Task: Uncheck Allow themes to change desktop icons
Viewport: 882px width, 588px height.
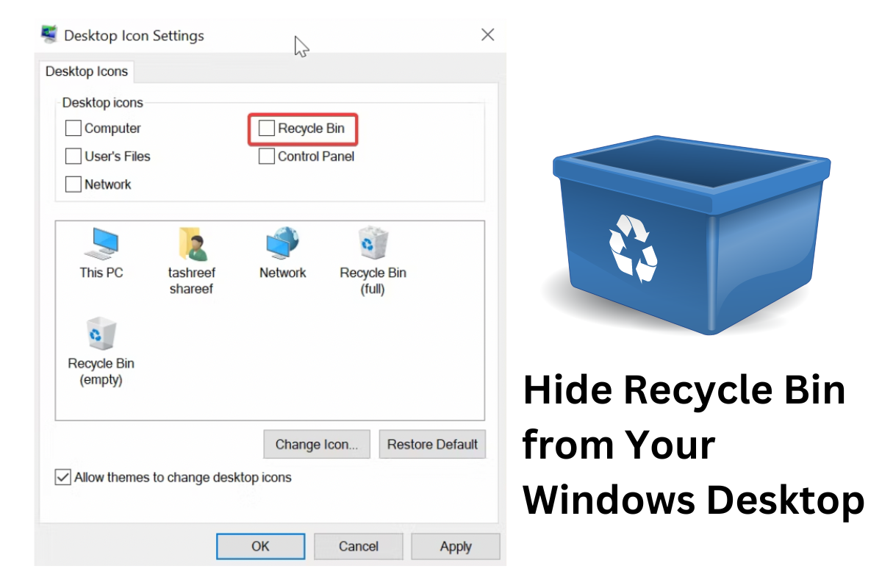Action: tap(63, 478)
